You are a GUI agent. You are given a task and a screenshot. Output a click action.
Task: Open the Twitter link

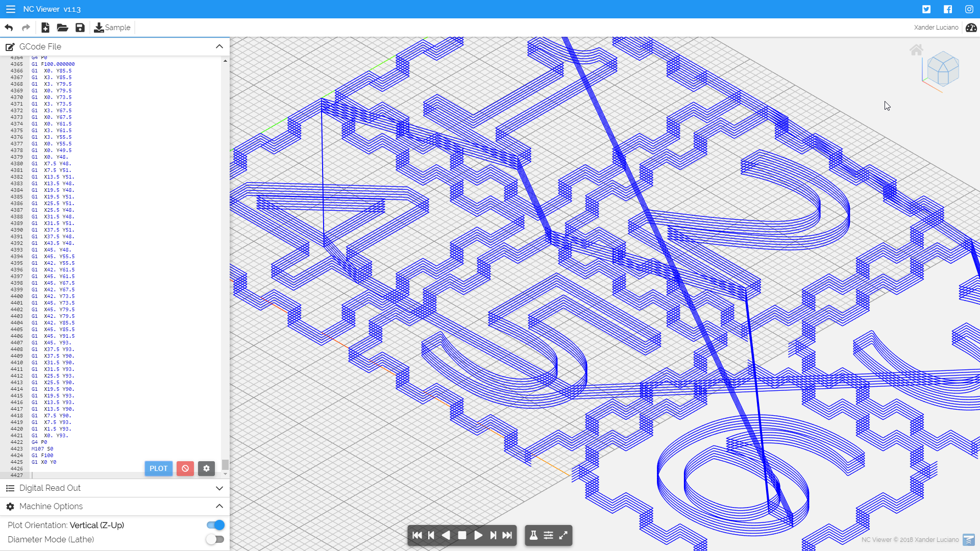pos(926,9)
